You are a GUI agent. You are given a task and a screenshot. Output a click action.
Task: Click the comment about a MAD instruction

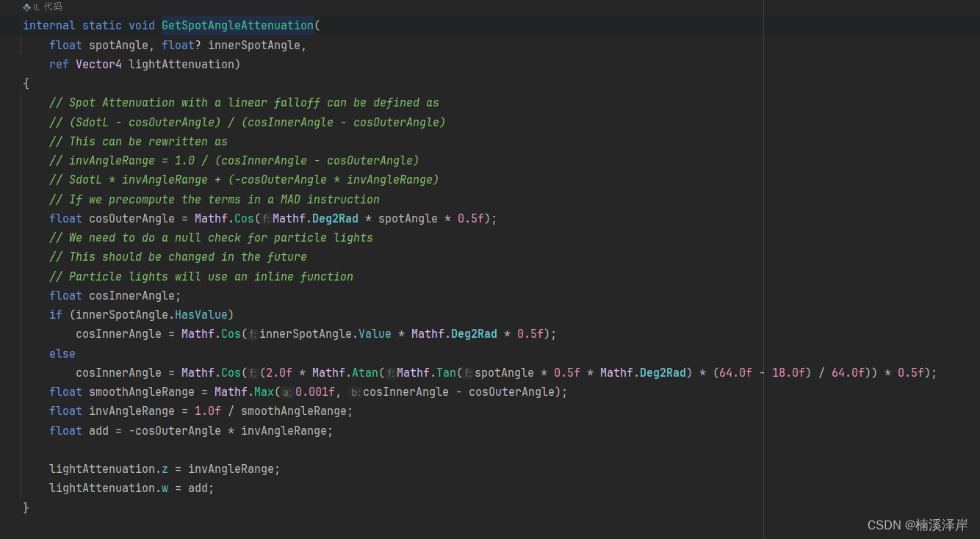click(x=215, y=200)
